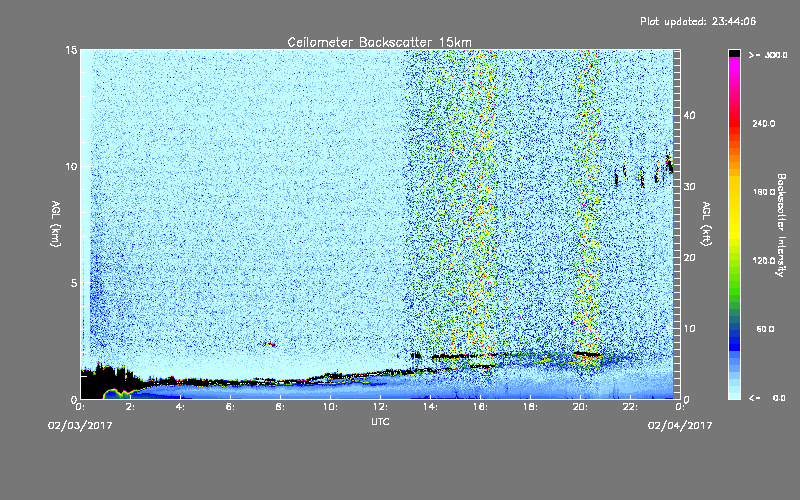Select the "02/03/2017" start date label
The height and width of the screenshot is (500, 800).
pos(80,425)
